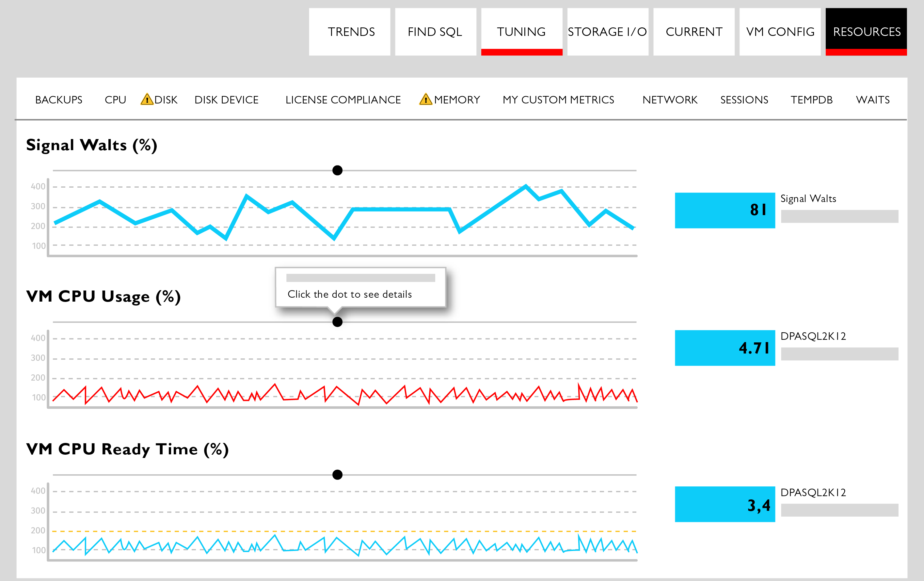This screenshot has height=581, width=924.
Task: Select the TEMPDB sub-tab
Action: tap(812, 100)
